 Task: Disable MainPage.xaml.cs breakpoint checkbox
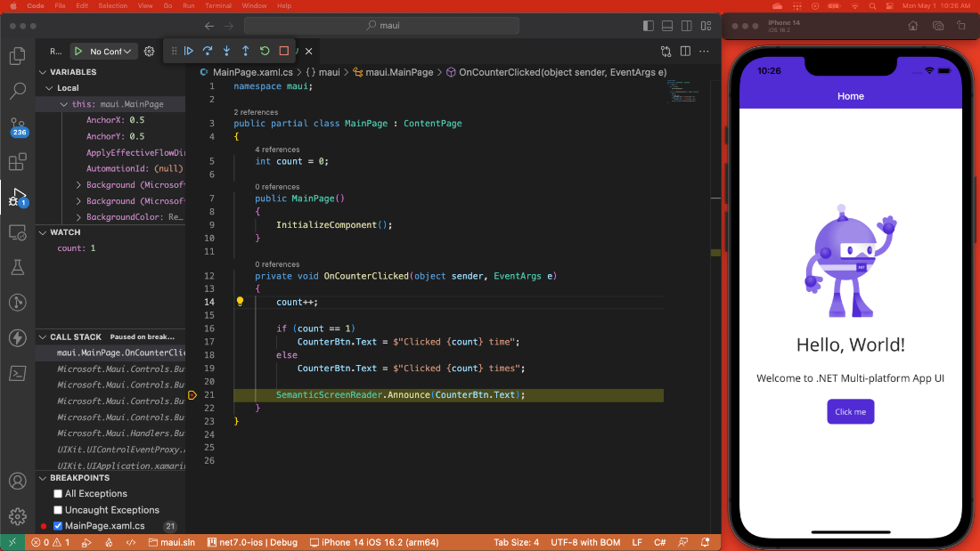pyautogui.click(x=58, y=526)
